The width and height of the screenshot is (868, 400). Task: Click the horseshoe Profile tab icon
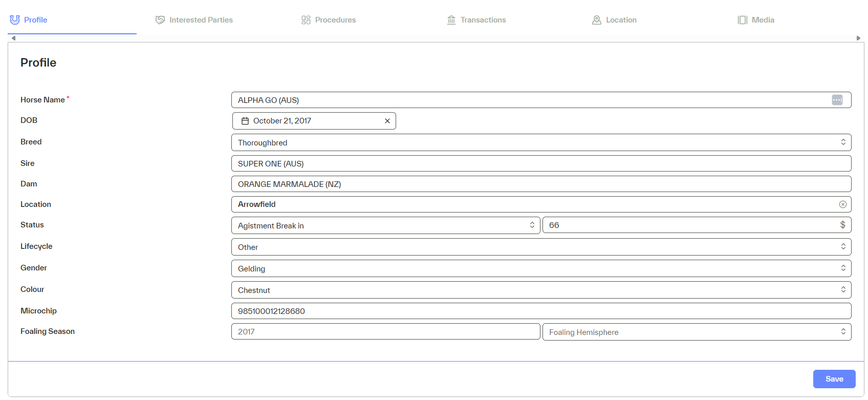[15, 20]
